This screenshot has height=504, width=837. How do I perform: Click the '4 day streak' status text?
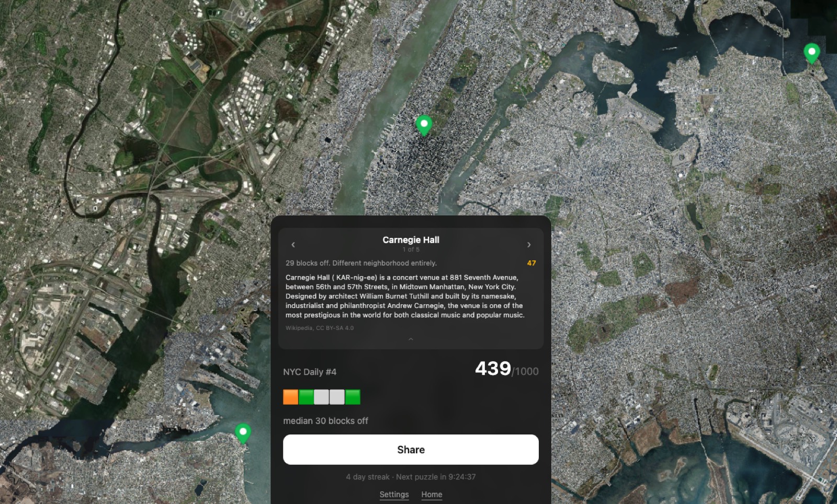[x=368, y=477]
